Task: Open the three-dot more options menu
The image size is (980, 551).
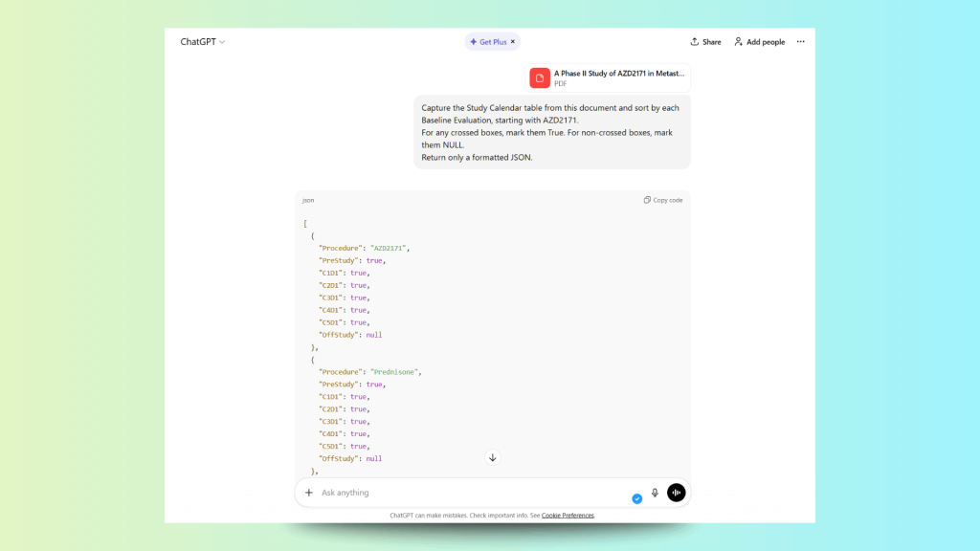Action: 801,42
